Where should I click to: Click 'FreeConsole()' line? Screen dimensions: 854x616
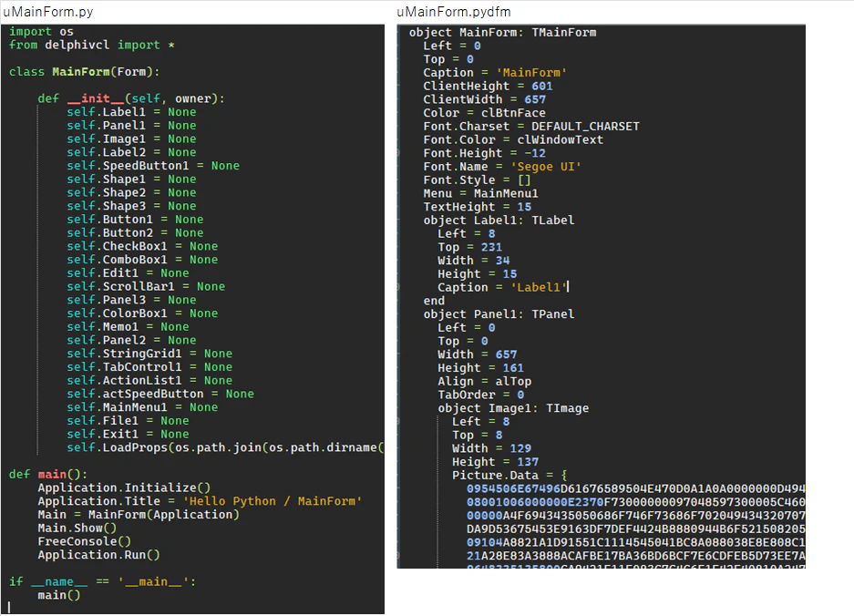point(85,541)
